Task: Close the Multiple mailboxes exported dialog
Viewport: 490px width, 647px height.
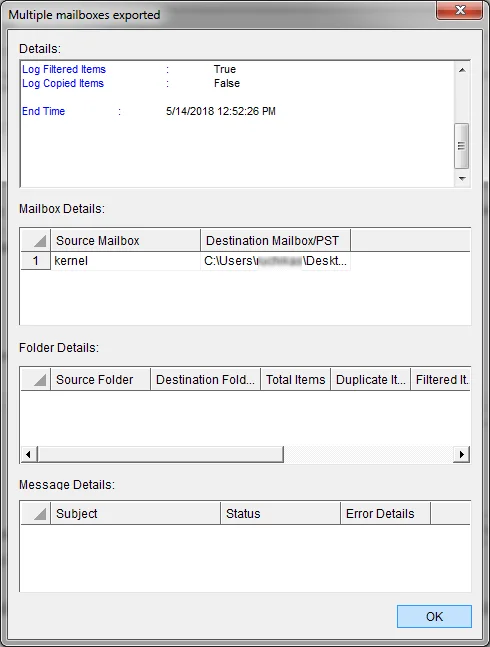Action: (x=459, y=9)
